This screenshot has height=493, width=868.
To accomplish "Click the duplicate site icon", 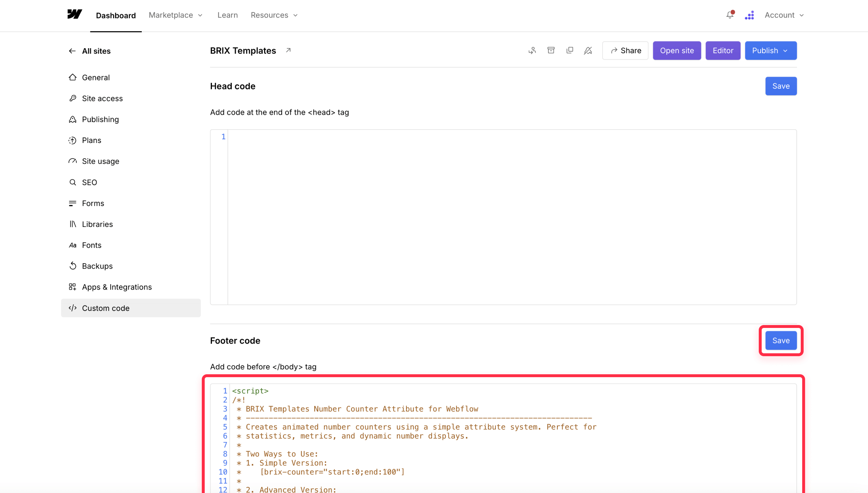I will point(570,50).
